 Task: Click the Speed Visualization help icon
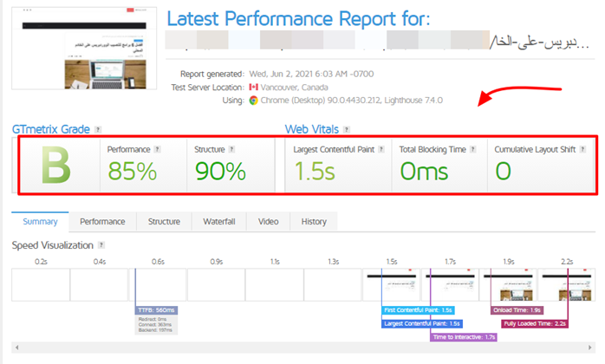102,246
